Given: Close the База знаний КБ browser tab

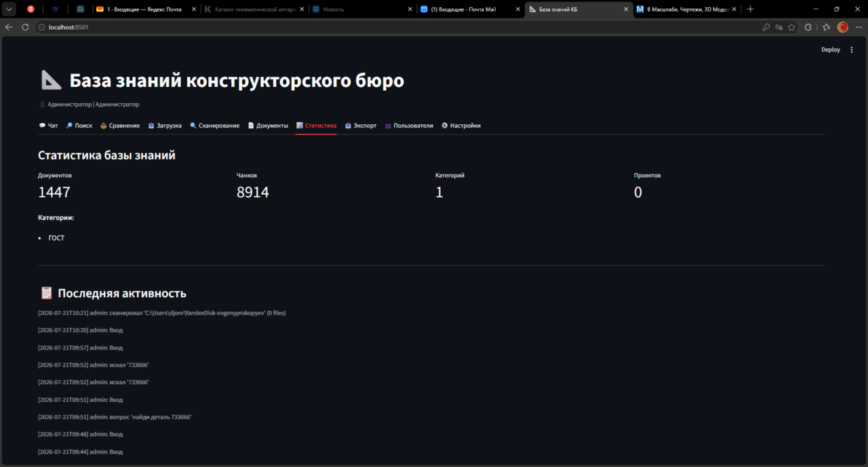Looking at the screenshot, I should (x=626, y=10).
